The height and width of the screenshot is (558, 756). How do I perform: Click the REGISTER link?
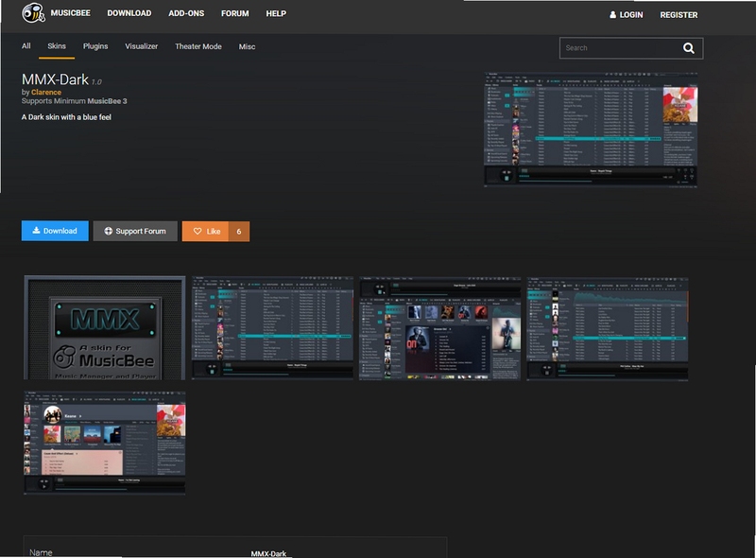[679, 15]
